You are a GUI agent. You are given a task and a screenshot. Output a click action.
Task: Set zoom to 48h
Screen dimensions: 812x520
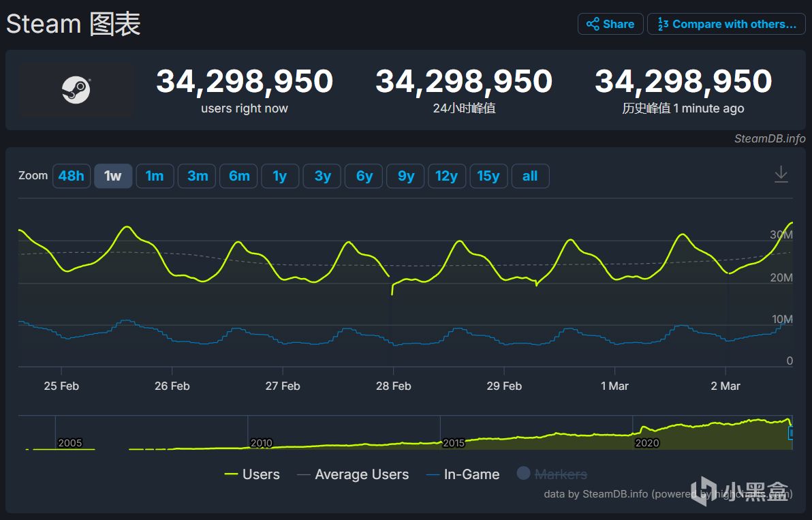tap(72, 176)
